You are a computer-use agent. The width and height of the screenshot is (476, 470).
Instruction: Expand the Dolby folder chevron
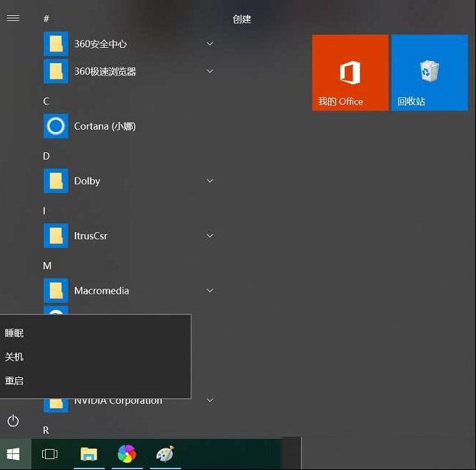coord(210,181)
